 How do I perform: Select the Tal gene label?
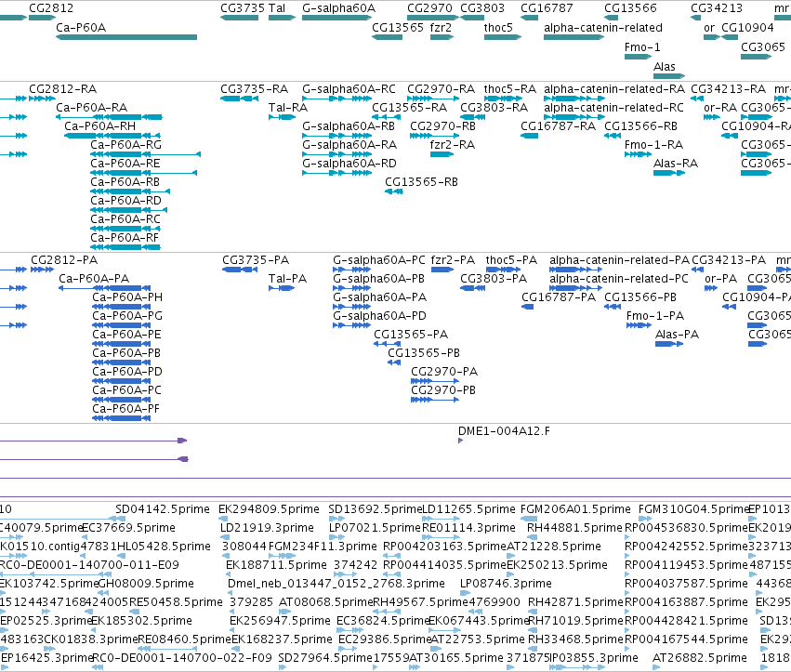click(276, 8)
